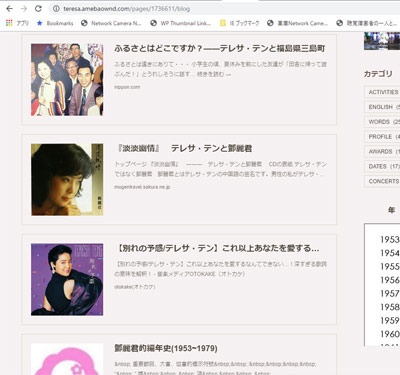Open the group photo article thumbnail
Screen dimensions: 400x375
(67, 80)
